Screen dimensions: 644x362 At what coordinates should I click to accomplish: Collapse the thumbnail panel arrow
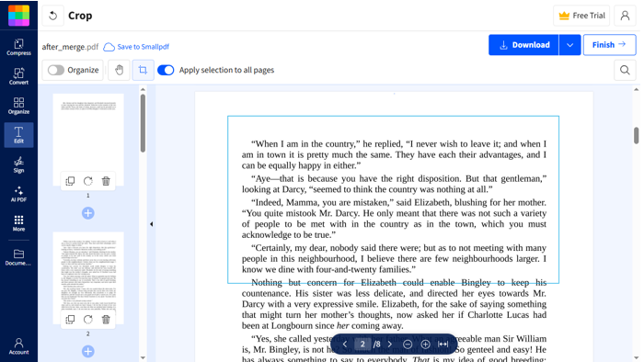pyautogui.click(x=152, y=224)
